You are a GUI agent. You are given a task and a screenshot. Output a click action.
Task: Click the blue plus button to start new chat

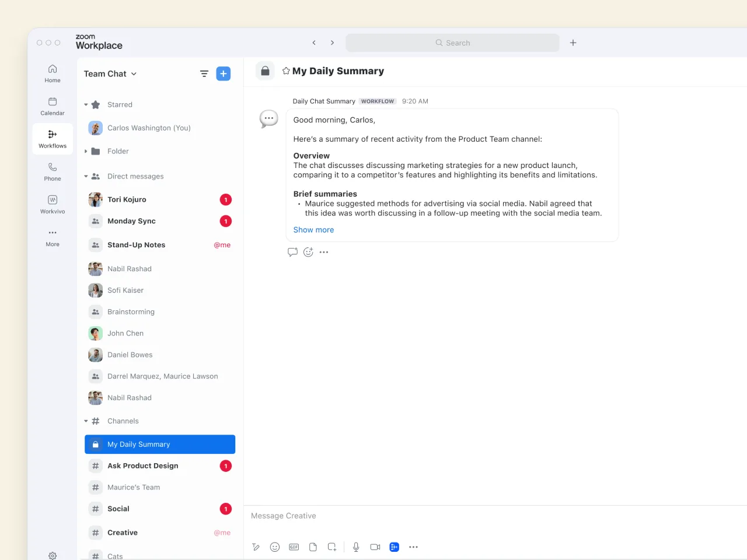coord(223,73)
